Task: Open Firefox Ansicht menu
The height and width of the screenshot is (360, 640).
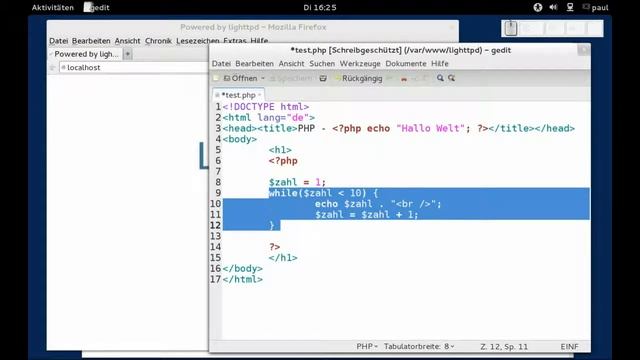Action: click(127, 41)
